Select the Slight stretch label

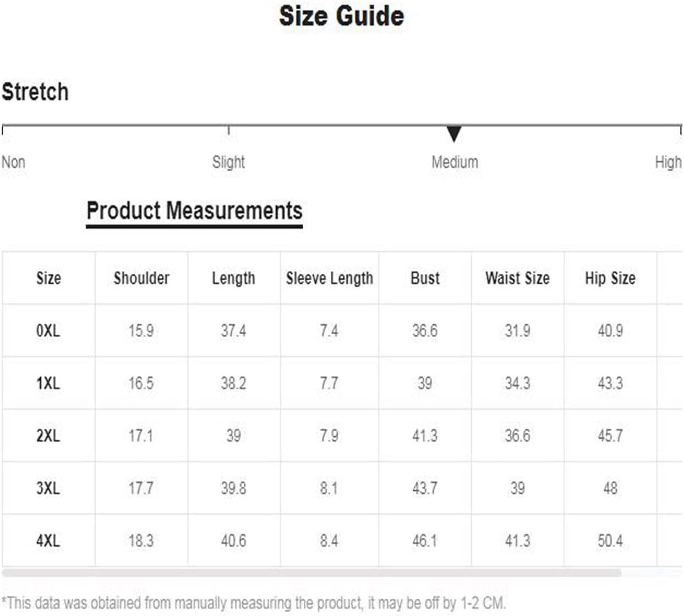pyautogui.click(x=228, y=162)
